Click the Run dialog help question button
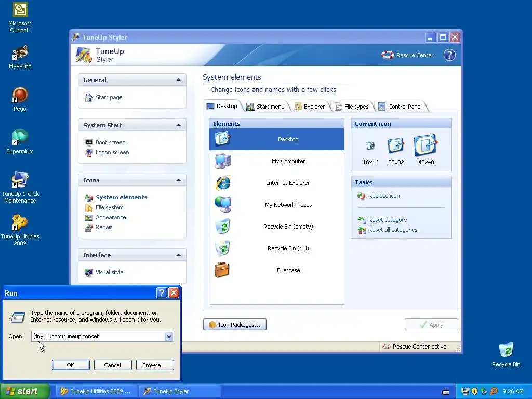 [x=162, y=293]
